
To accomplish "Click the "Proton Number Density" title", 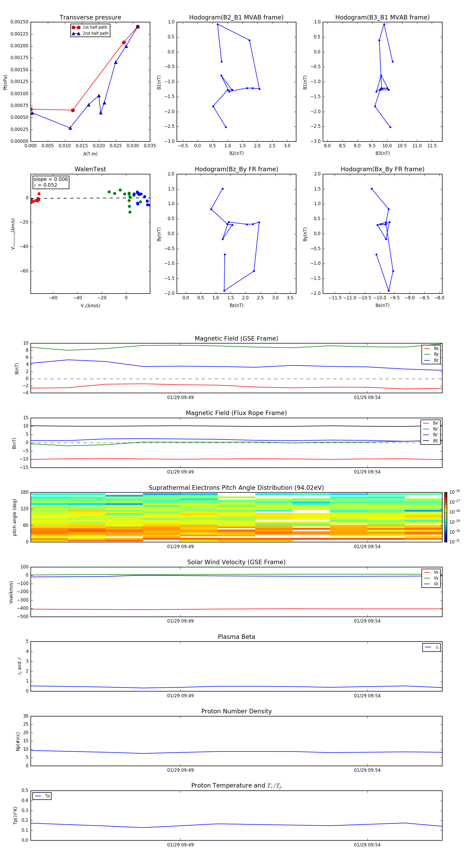I will 236,712.
